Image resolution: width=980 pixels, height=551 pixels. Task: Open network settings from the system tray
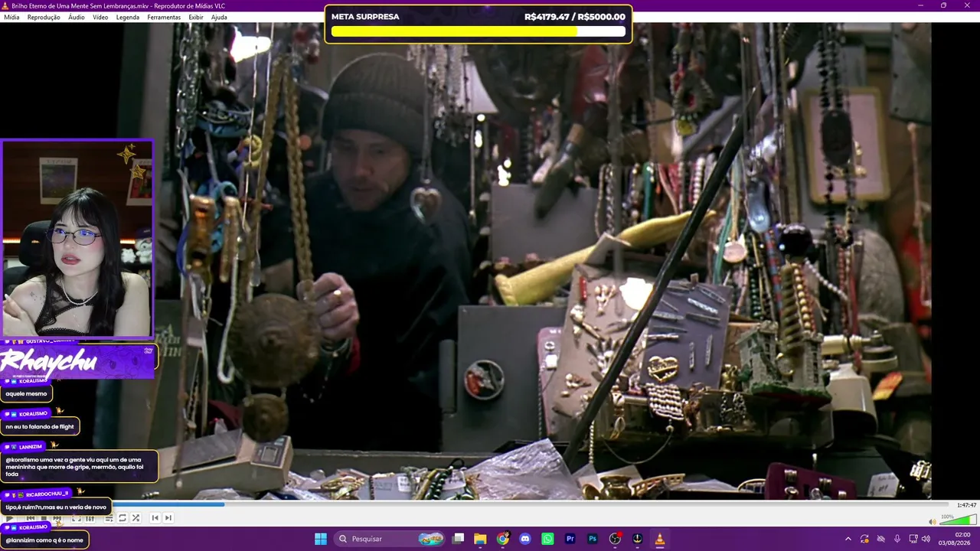tap(913, 539)
